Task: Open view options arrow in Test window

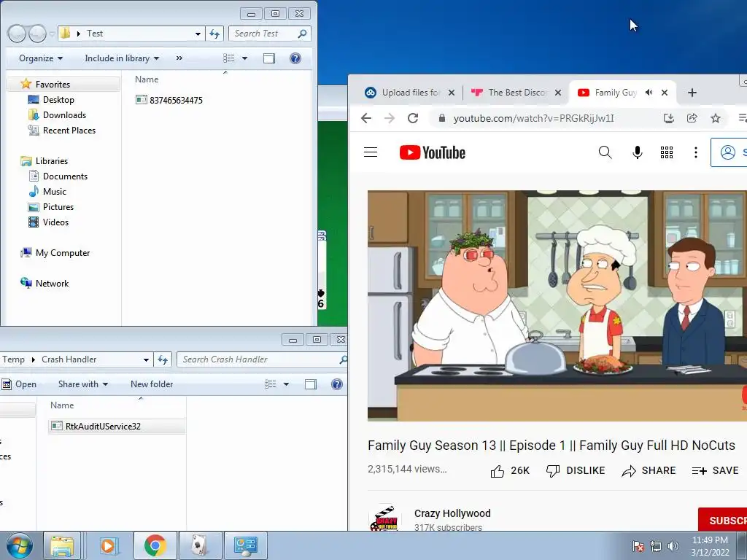Action: click(244, 58)
